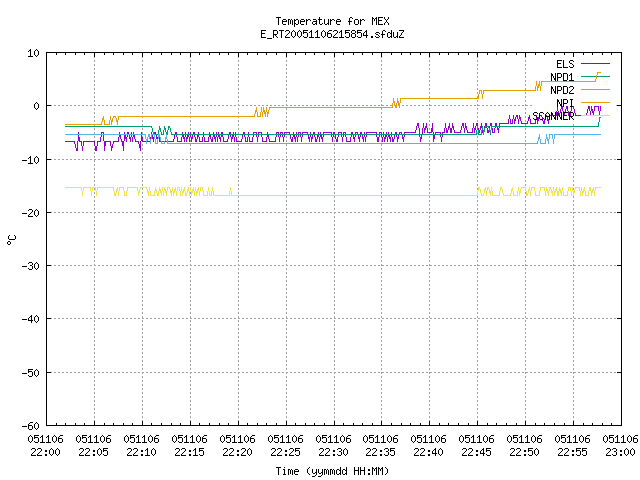Click the NPI legend label

(x=565, y=103)
